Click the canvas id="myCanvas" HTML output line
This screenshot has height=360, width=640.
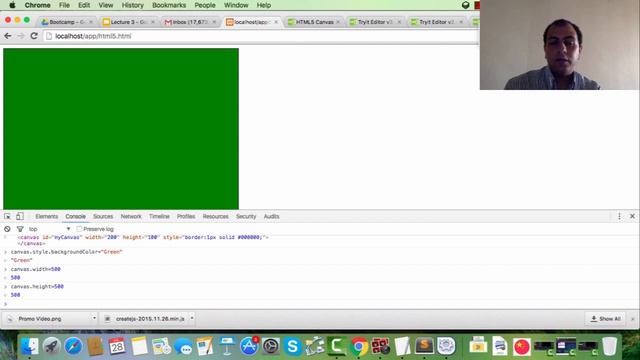pos(143,237)
